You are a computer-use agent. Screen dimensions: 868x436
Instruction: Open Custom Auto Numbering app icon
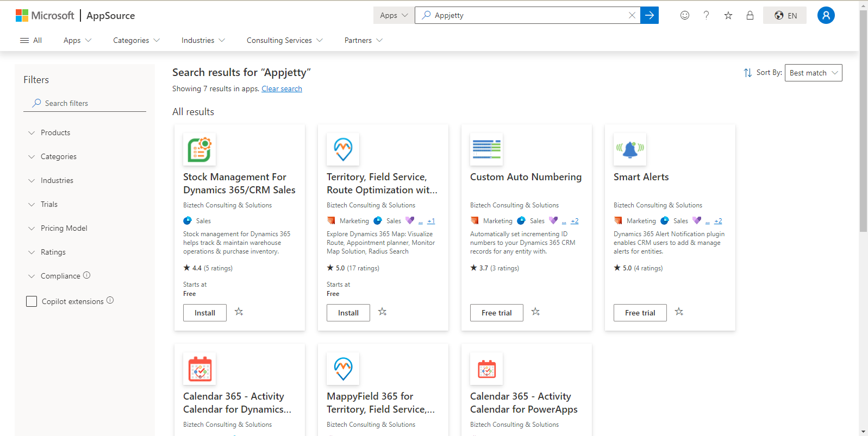pyautogui.click(x=486, y=149)
